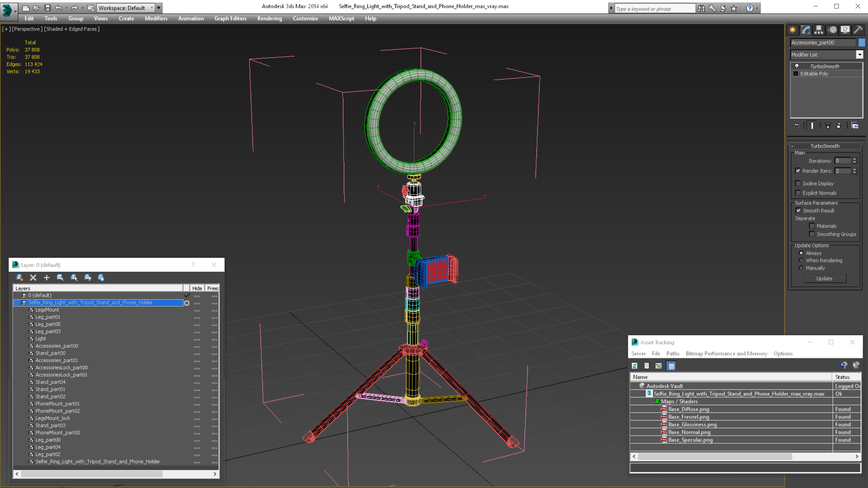868x488 pixels.
Task: Open the Graph Editors menu
Action: pos(231,18)
